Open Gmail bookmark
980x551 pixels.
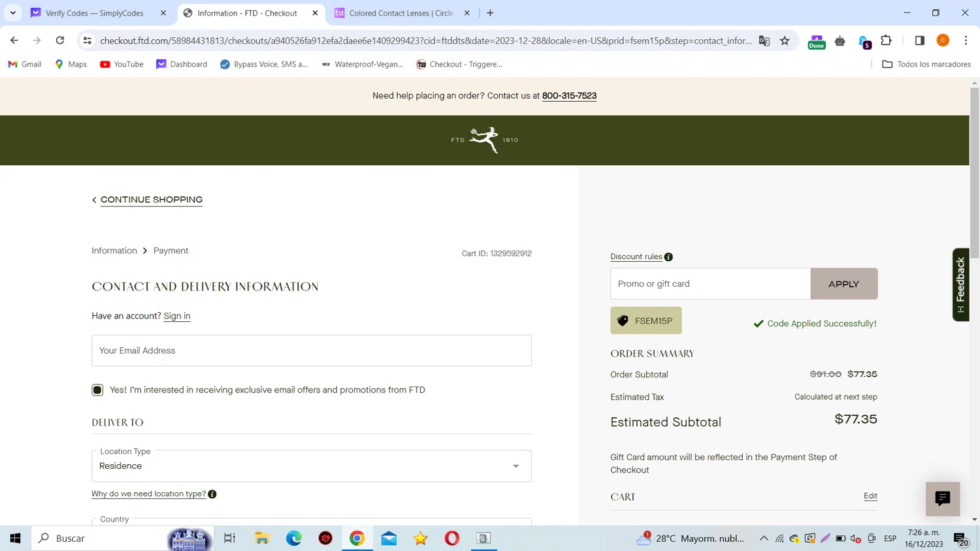tap(25, 64)
